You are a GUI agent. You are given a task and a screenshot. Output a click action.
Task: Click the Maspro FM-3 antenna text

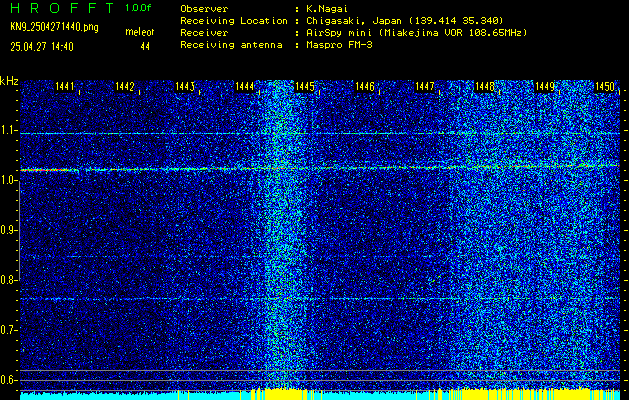[x=339, y=45]
